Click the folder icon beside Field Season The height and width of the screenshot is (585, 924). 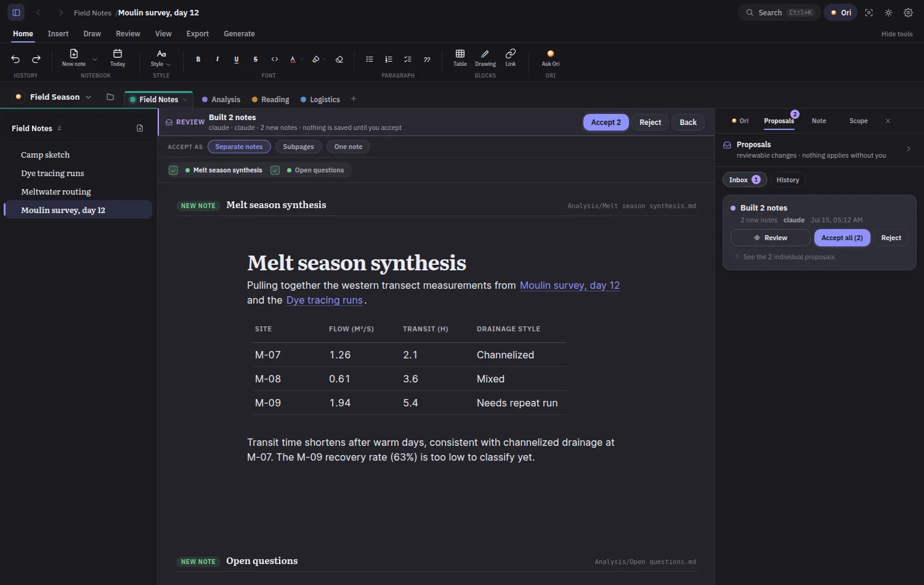pyautogui.click(x=110, y=97)
